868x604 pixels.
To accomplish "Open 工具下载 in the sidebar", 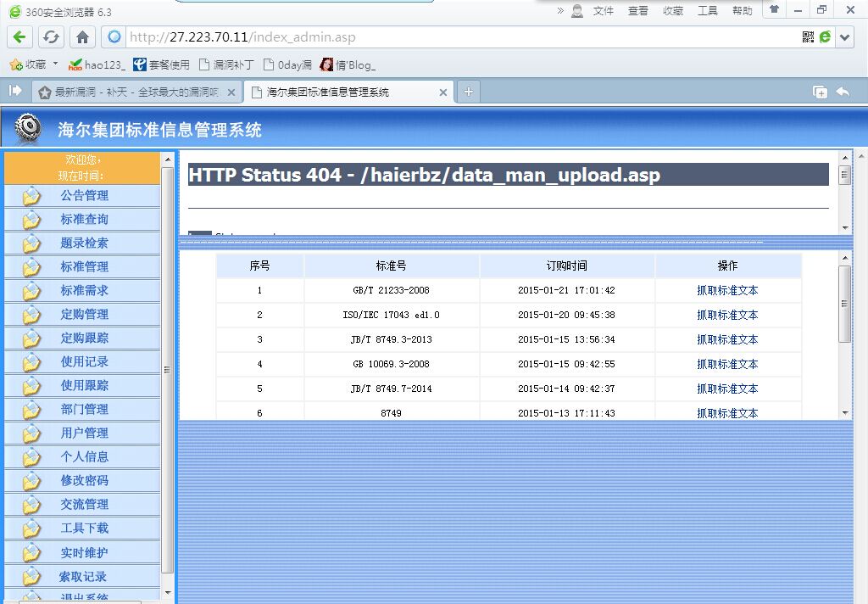I will coord(84,528).
